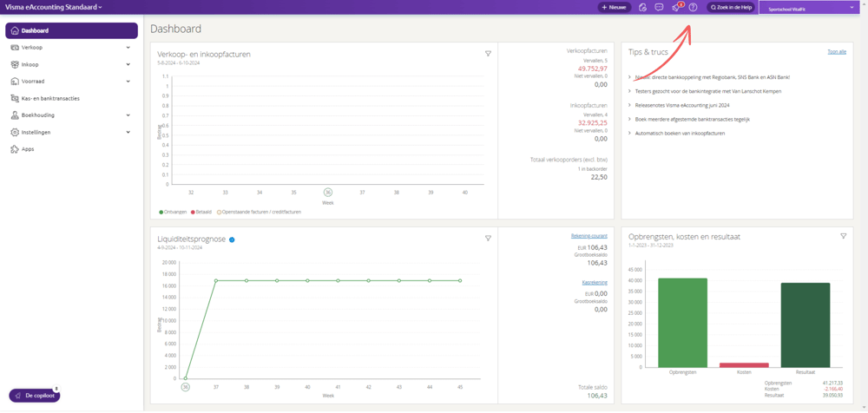Open the Verkoop sidebar item

point(71,48)
